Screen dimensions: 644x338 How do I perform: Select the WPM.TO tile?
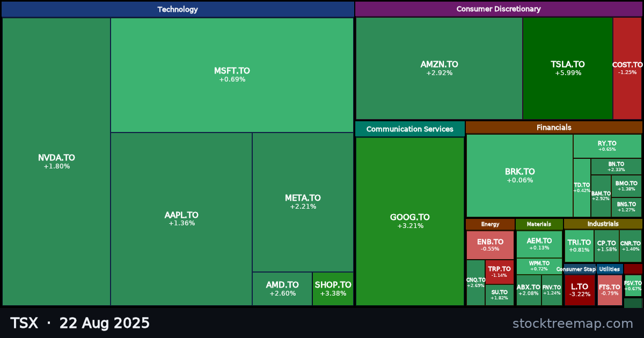click(x=539, y=266)
